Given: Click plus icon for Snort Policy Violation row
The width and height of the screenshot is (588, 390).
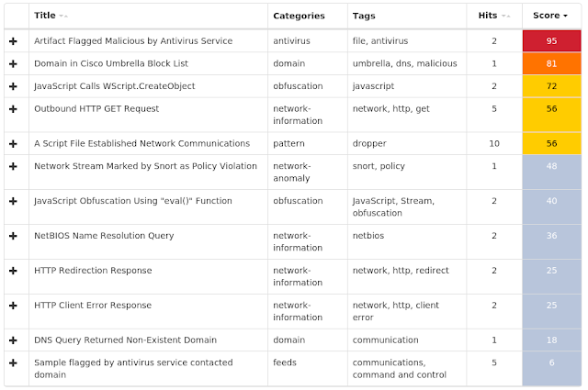Looking at the screenshot, I should tap(13, 166).
